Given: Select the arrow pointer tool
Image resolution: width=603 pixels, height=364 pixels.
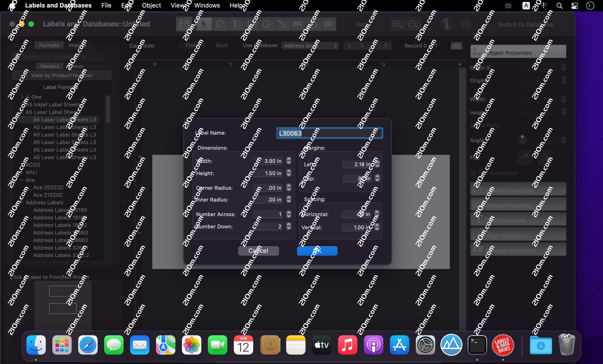Looking at the screenshot, I should 204,24.
